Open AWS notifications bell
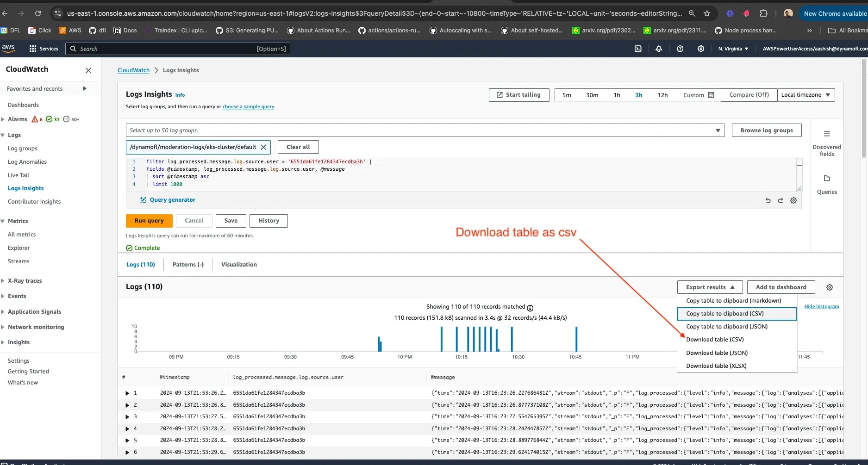The image size is (868, 465). [x=659, y=49]
